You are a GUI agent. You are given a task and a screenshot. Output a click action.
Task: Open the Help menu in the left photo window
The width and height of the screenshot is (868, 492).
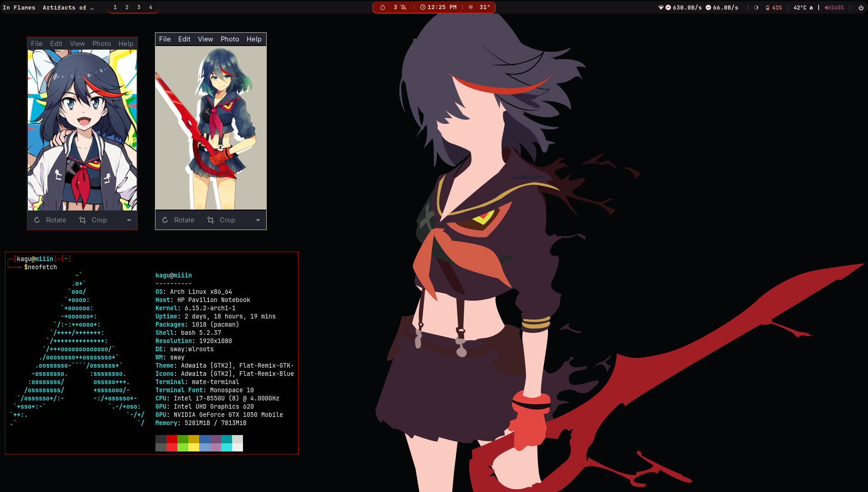click(x=126, y=44)
